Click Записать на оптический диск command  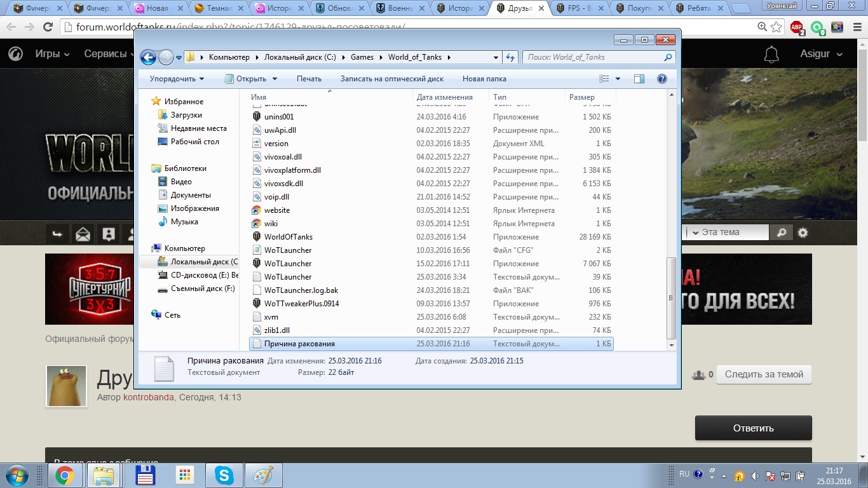click(x=392, y=79)
